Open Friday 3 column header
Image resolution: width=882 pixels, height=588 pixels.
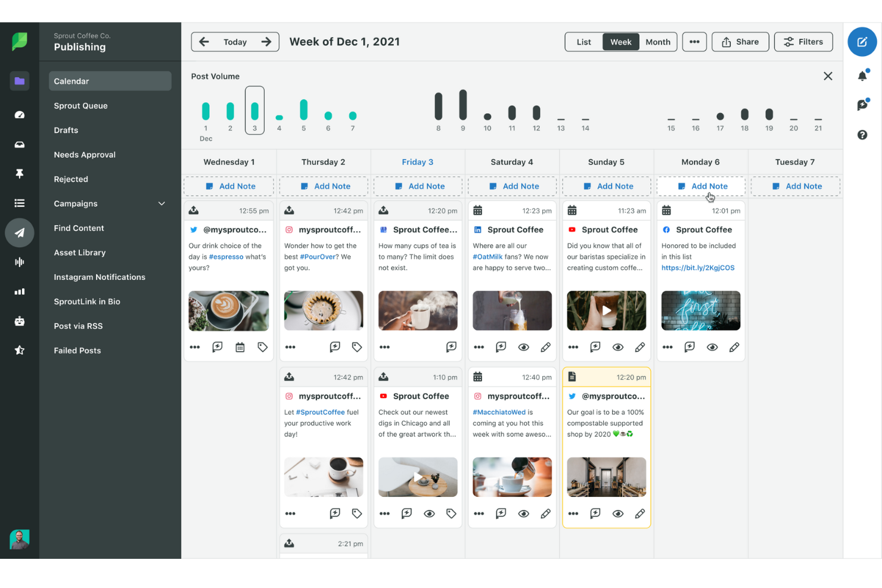[x=418, y=162]
